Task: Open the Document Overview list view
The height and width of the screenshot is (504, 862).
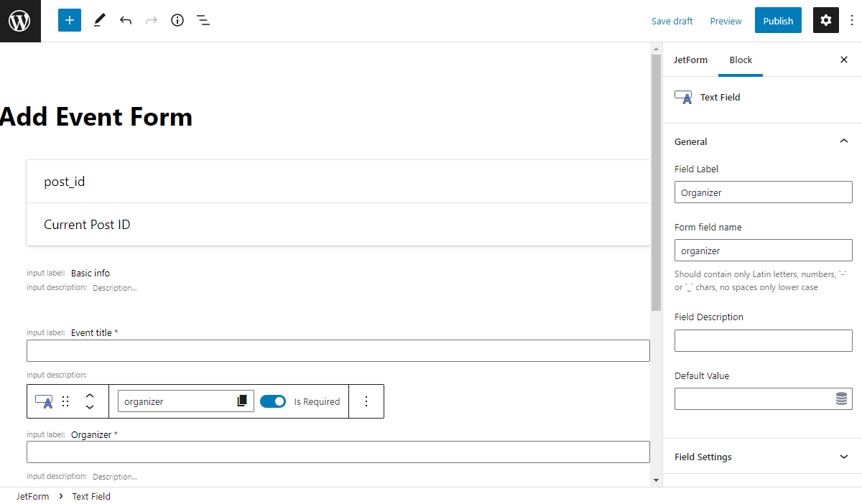Action: click(203, 20)
